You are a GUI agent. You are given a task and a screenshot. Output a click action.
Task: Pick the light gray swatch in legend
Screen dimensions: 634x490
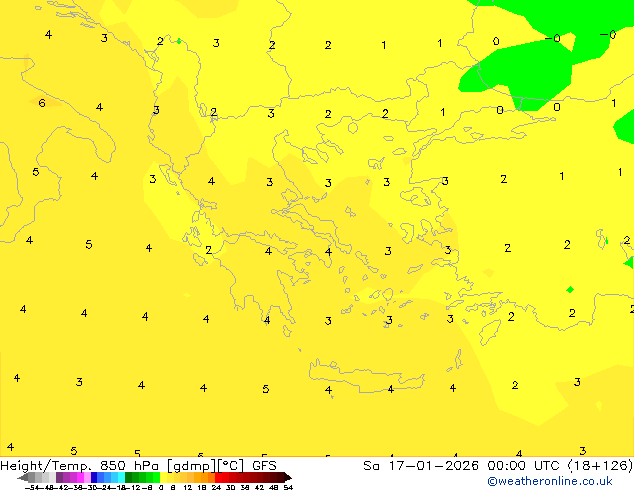52,477
